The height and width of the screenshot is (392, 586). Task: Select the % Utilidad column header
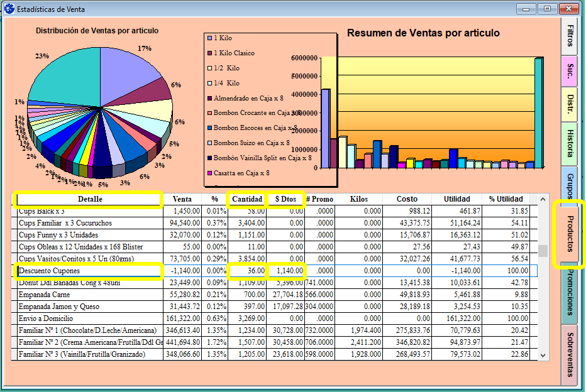click(x=506, y=199)
